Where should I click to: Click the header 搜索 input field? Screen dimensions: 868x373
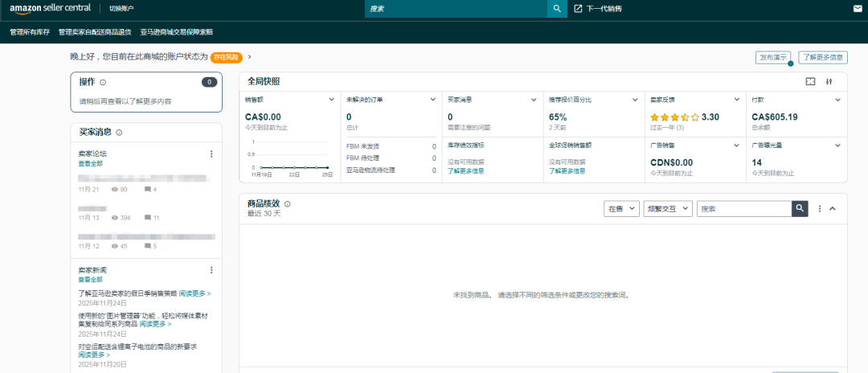coord(456,8)
